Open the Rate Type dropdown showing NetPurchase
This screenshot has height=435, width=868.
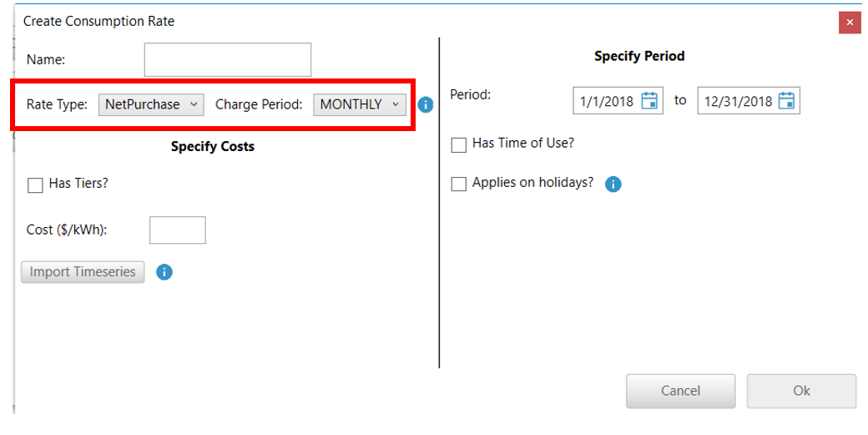[151, 104]
